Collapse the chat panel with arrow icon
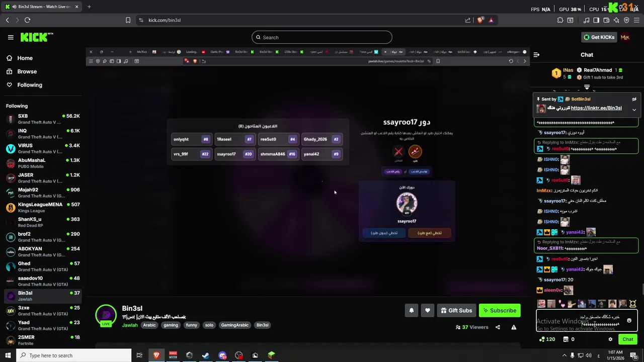This screenshot has height=362, width=644. click(536, 55)
